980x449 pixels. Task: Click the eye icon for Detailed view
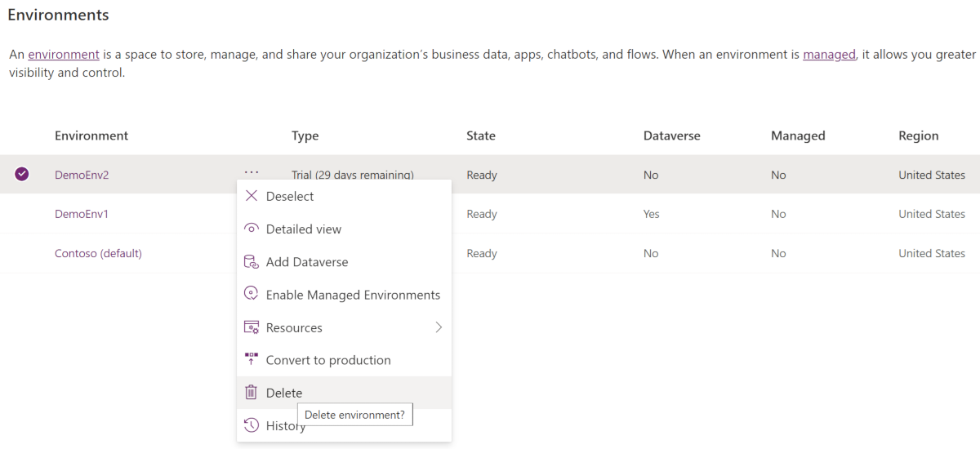(252, 229)
